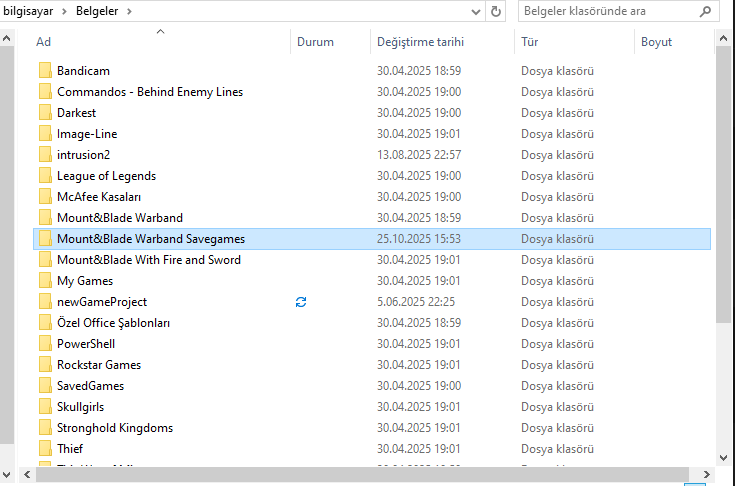Select the PowerShell folder name
735x486 pixels.
click(x=86, y=344)
